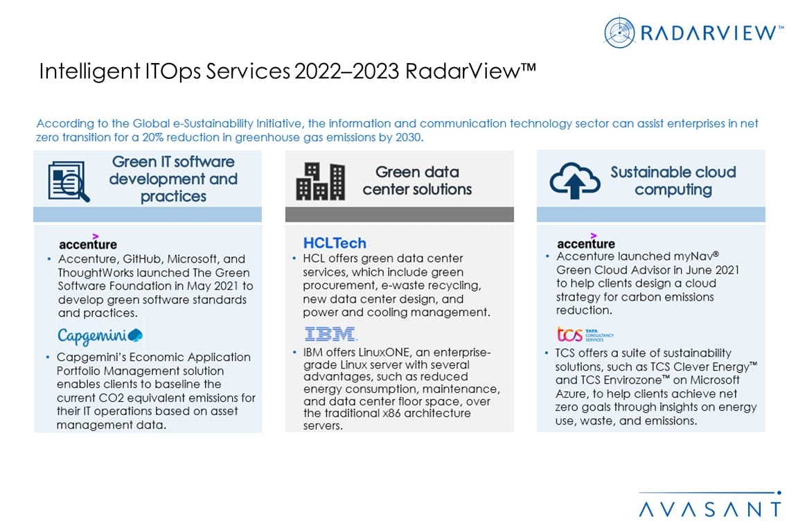
Task: Click the RadarView radar logo icon
Action: [x=619, y=33]
